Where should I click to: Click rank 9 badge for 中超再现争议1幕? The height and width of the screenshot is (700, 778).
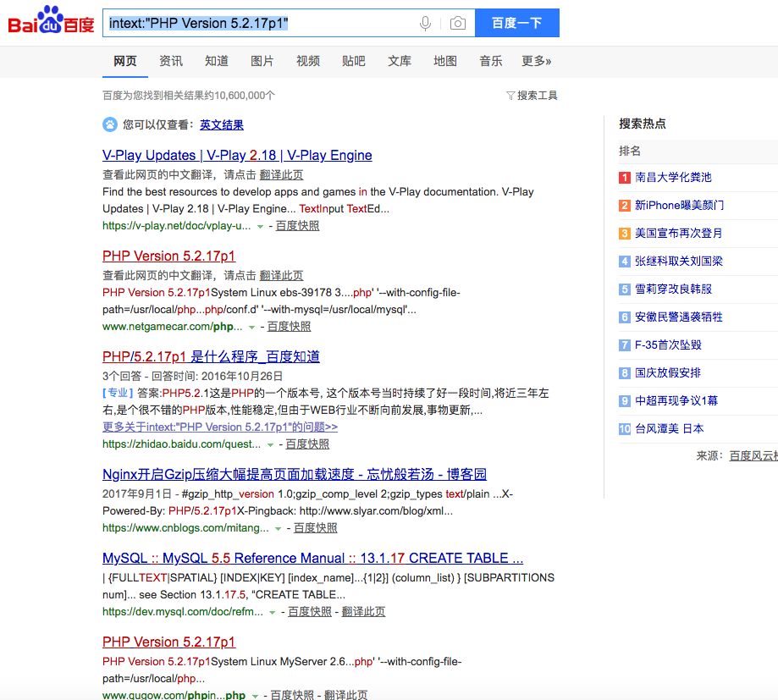(x=625, y=401)
